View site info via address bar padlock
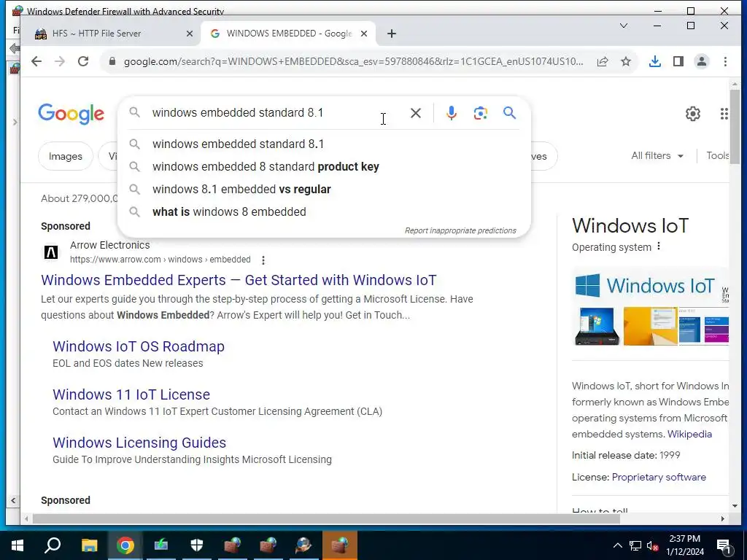This screenshot has height=560, width=747. pyautogui.click(x=112, y=61)
